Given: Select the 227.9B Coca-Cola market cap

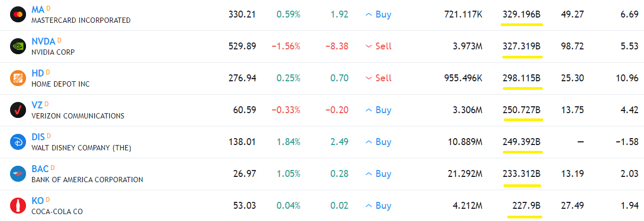Looking at the screenshot, I should [525, 206].
